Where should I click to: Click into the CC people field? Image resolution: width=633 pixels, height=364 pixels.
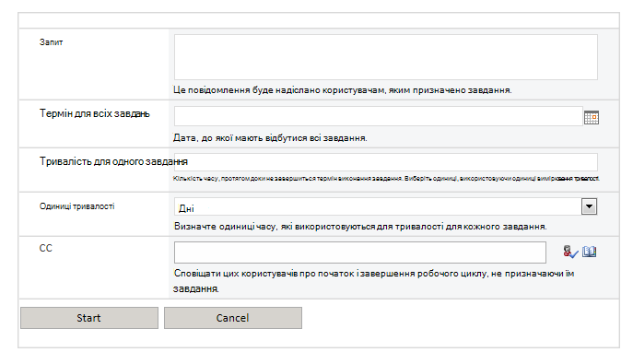(x=359, y=252)
